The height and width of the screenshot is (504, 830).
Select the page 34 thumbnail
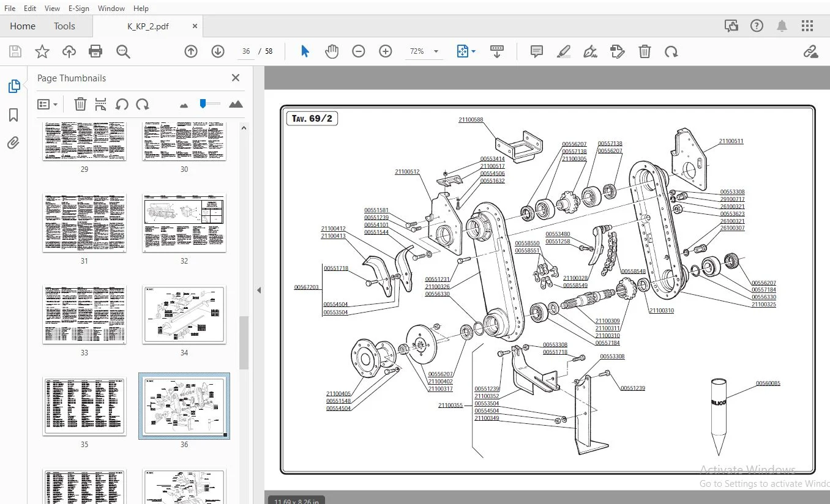[x=184, y=315]
